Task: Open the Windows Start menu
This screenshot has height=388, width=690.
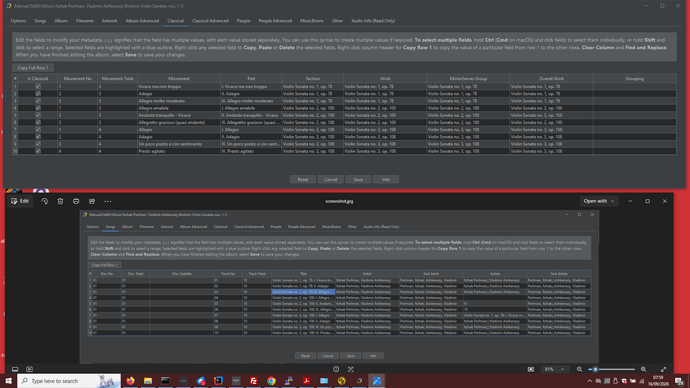Action: point(8,381)
